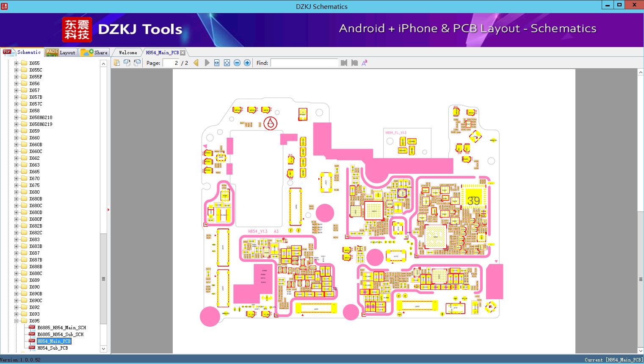Expand the X658H6218 folder

(16, 117)
